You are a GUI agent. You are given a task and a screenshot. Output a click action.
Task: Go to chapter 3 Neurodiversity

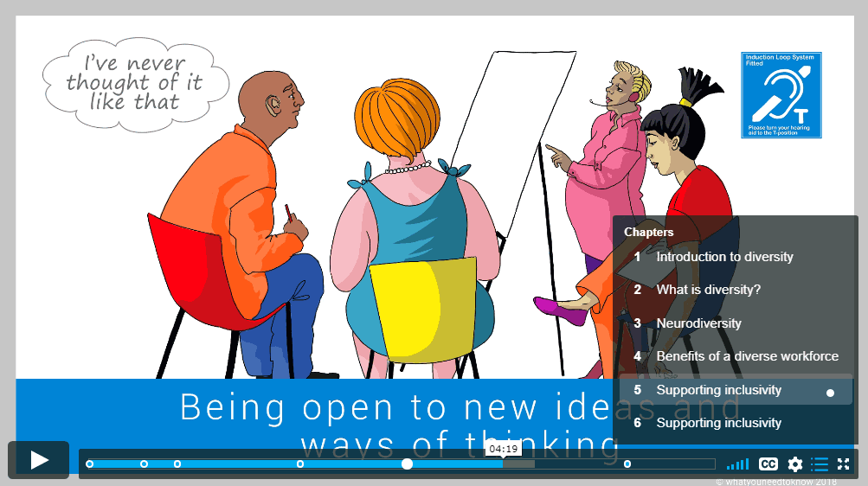tap(698, 323)
